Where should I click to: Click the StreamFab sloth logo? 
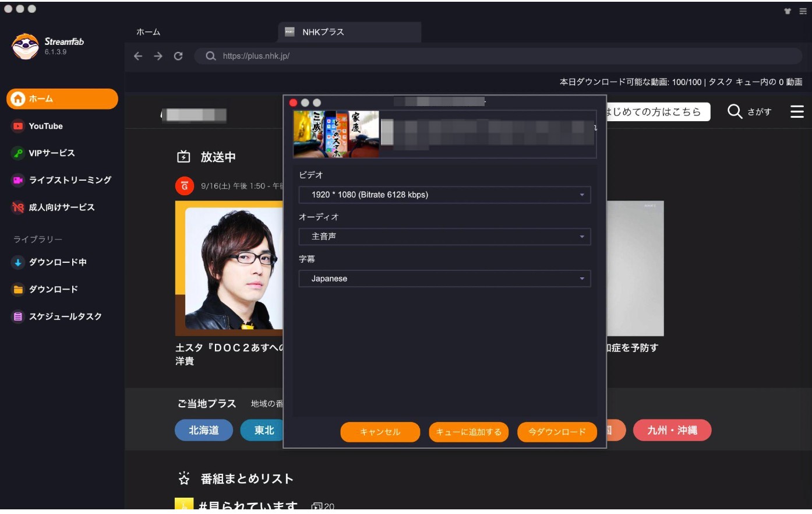point(25,46)
